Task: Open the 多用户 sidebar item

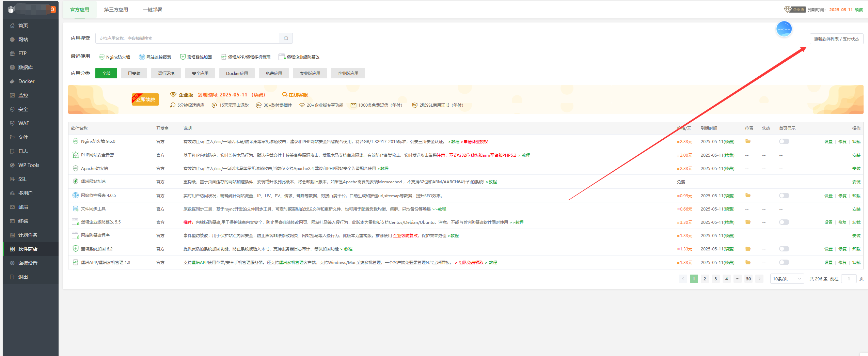Action: pos(31,193)
